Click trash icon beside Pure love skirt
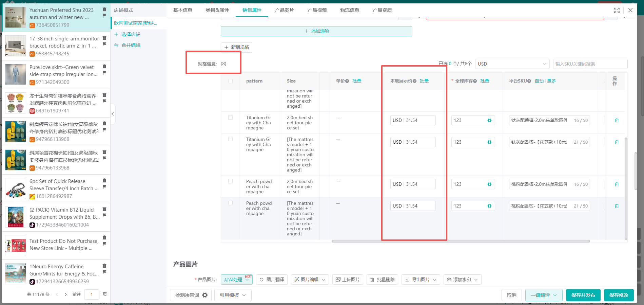 click(x=104, y=66)
